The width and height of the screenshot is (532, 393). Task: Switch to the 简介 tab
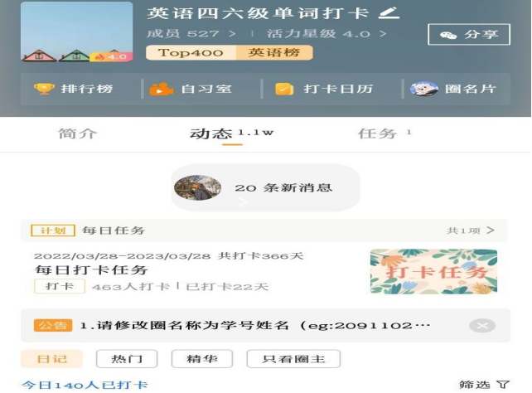(x=77, y=133)
